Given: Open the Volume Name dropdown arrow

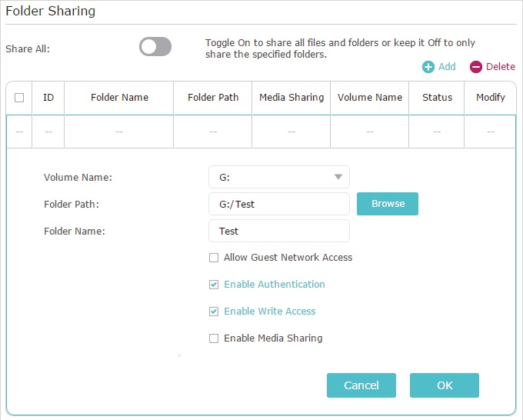Looking at the screenshot, I should 338,177.
